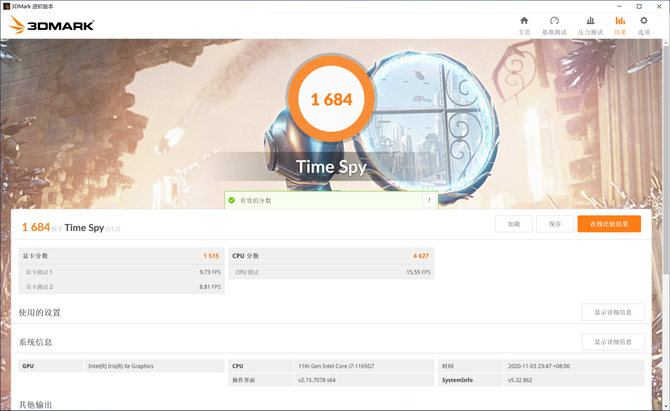
Task: Expand 显示详细信息 for 系统信息
Action: (x=612, y=342)
